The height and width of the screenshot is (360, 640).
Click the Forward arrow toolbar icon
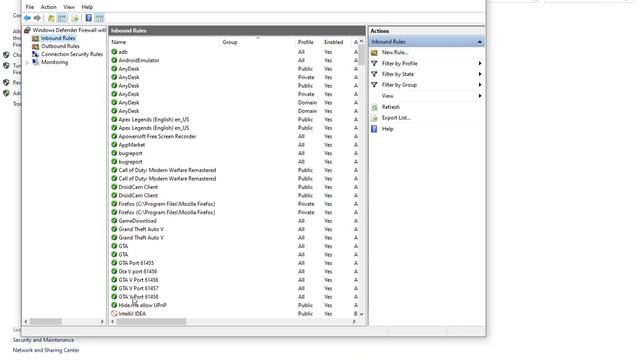(x=37, y=18)
